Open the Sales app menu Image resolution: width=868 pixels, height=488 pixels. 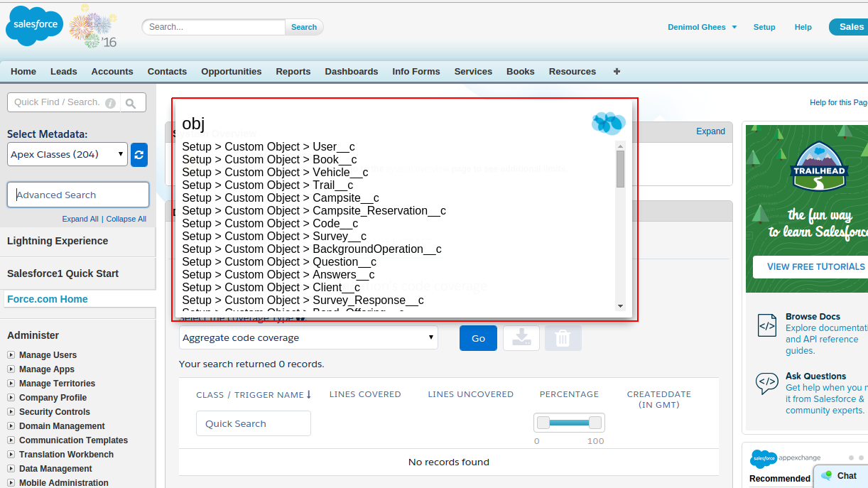(849, 27)
